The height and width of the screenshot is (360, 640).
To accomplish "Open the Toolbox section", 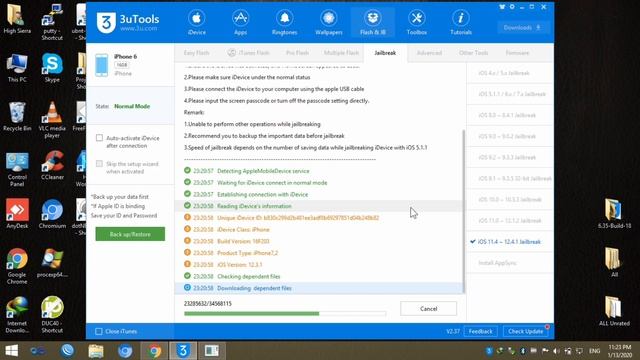I will point(417,22).
